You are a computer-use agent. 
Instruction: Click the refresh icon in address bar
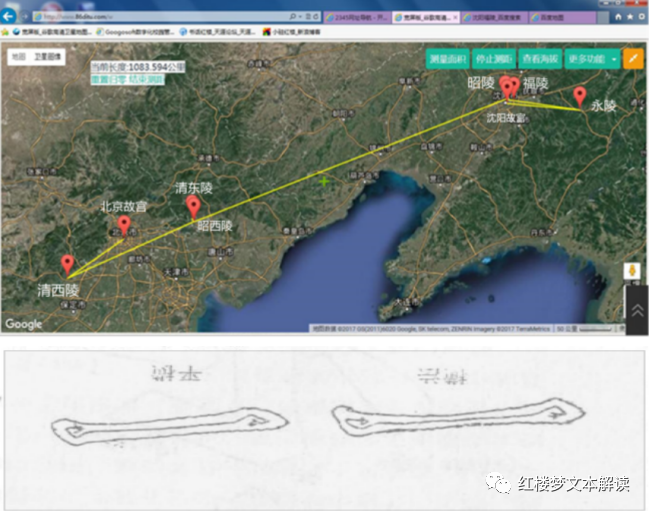(316, 17)
